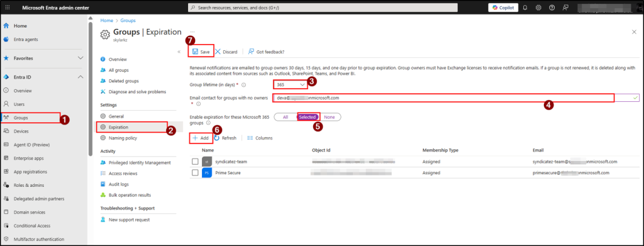Click the Groups breadcrumb link
The image size is (644, 246).
tap(128, 21)
